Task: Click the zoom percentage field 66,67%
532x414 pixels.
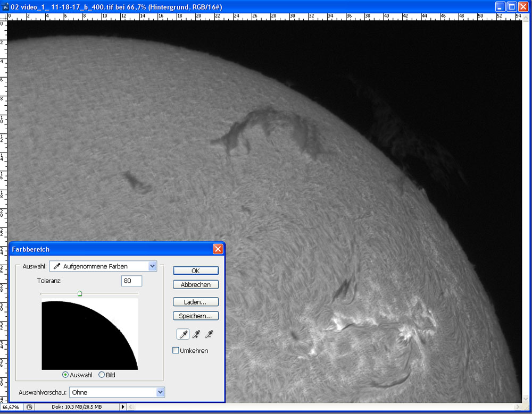Action: coord(12,407)
